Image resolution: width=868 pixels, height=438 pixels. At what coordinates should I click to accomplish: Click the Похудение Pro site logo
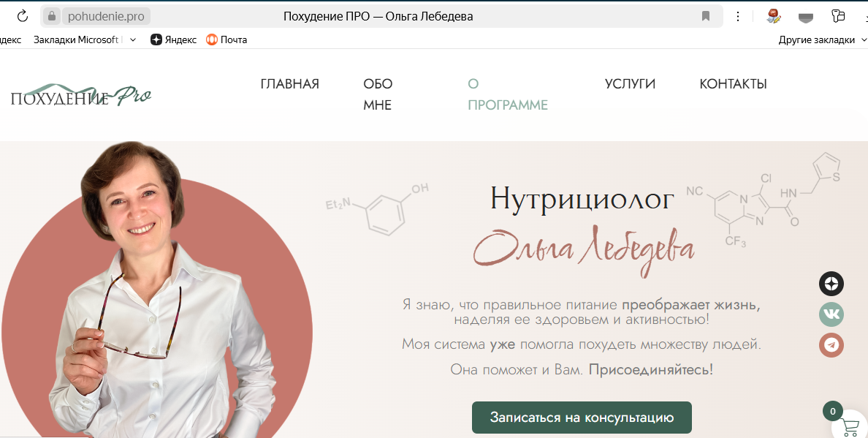pyautogui.click(x=82, y=94)
